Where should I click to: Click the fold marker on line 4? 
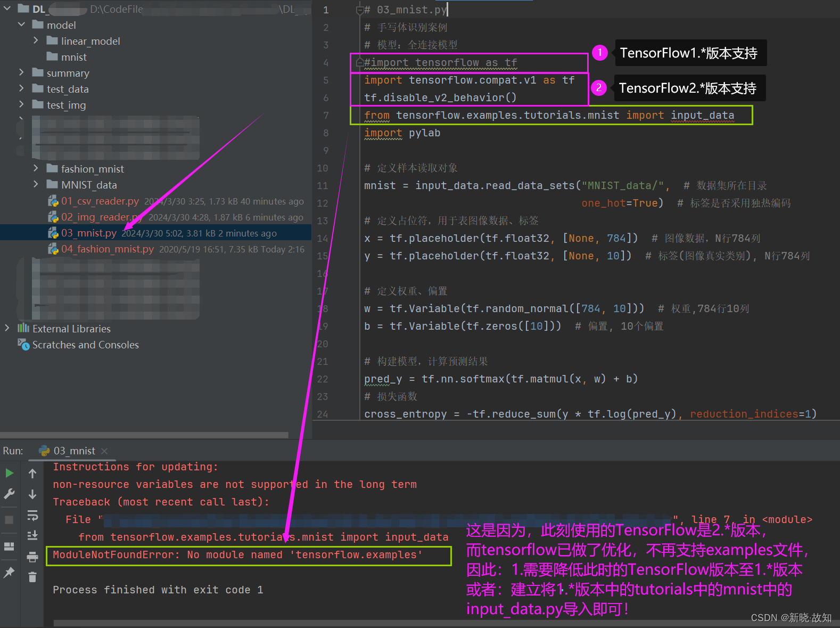(x=360, y=62)
